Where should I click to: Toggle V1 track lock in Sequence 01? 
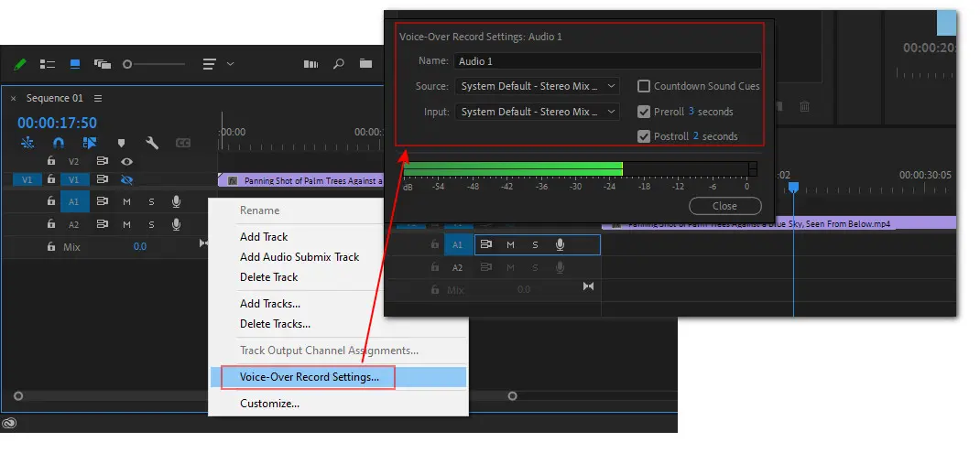(x=51, y=180)
